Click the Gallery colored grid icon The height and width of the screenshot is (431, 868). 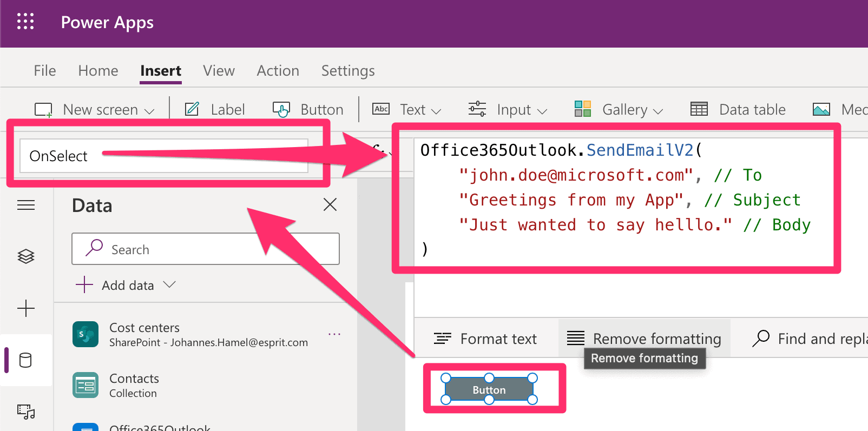click(x=583, y=109)
